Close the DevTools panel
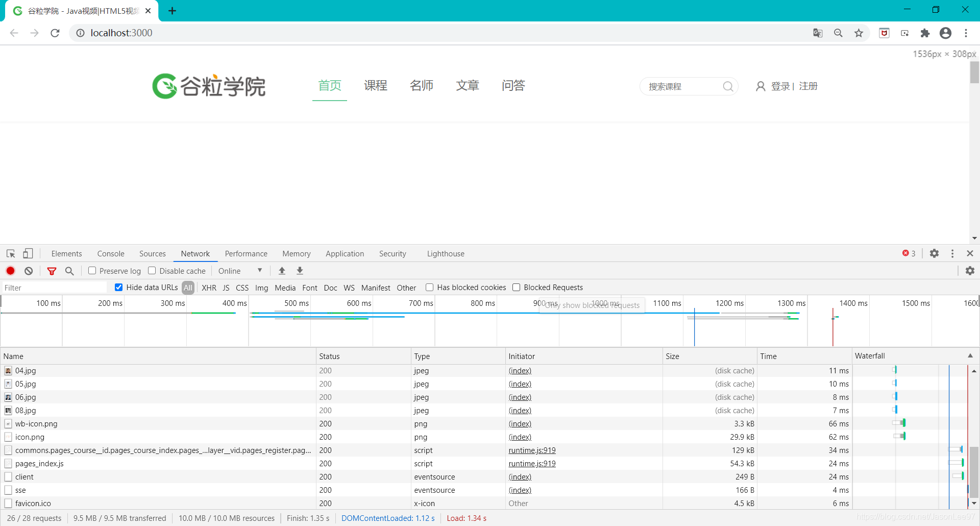The image size is (980, 526). click(x=970, y=253)
